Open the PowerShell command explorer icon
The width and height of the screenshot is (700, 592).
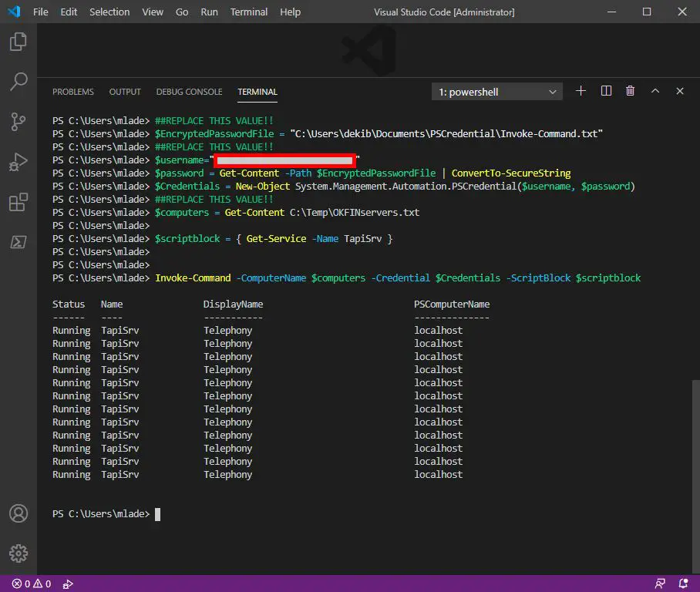point(19,242)
